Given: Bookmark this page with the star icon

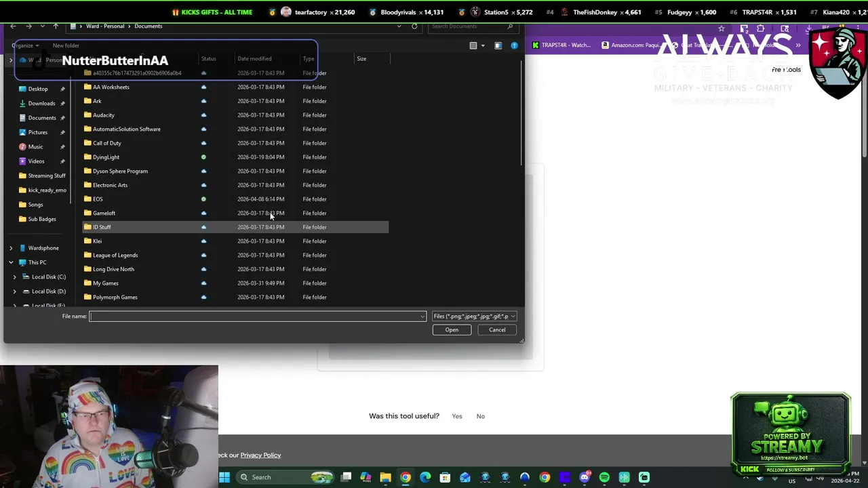Looking at the screenshot, I should pos(722,28).
